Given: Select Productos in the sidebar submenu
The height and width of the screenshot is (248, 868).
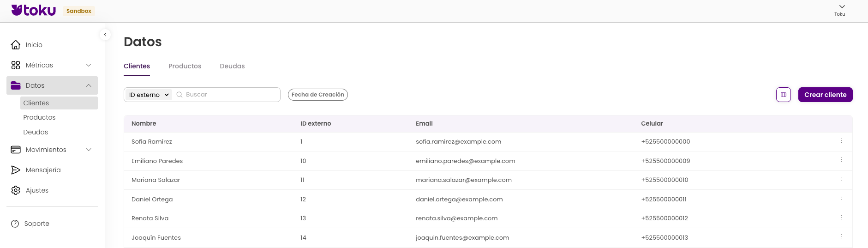Looking at the screenshot, I should tap(39, 117).
